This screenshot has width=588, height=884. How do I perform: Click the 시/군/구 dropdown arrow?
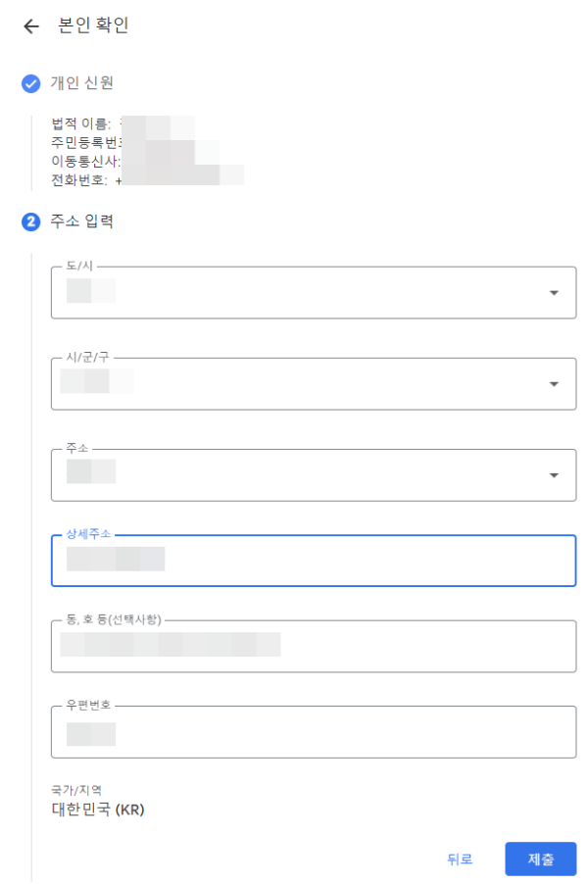(x=554, y=383)
